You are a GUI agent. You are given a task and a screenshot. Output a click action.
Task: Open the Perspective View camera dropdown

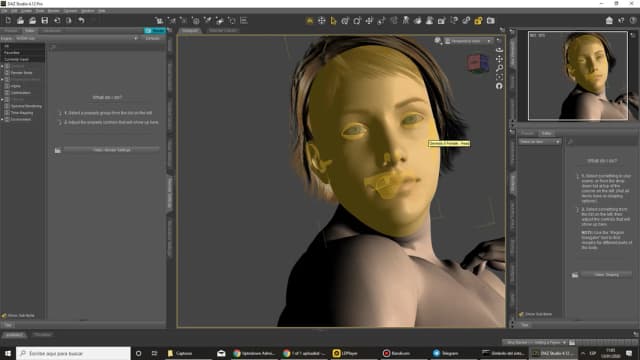point(468,41)
